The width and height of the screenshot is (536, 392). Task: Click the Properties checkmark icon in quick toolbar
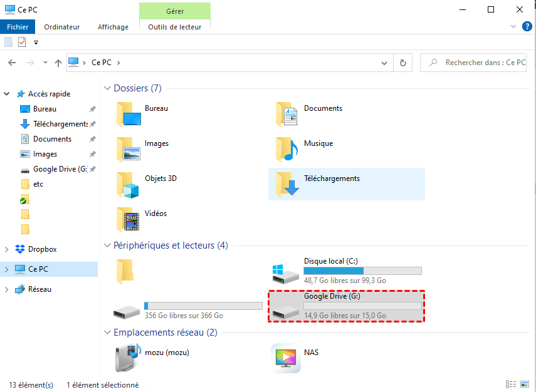[x=22, y=42]
